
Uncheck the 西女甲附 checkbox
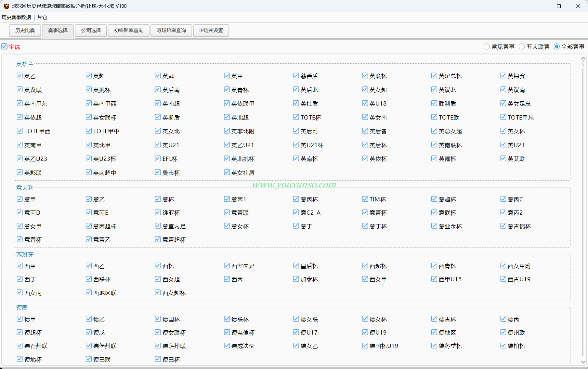tap(503, 266)
